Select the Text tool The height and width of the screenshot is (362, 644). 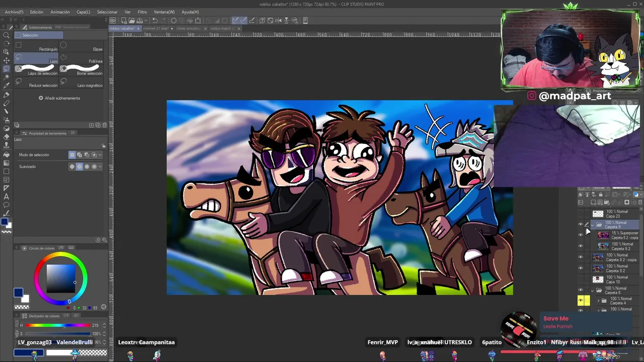(7, 197)
